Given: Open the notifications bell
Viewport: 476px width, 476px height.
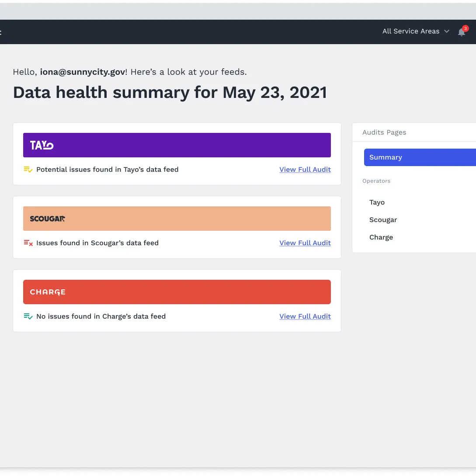Looking at the screenshot, I should point(461,32).
